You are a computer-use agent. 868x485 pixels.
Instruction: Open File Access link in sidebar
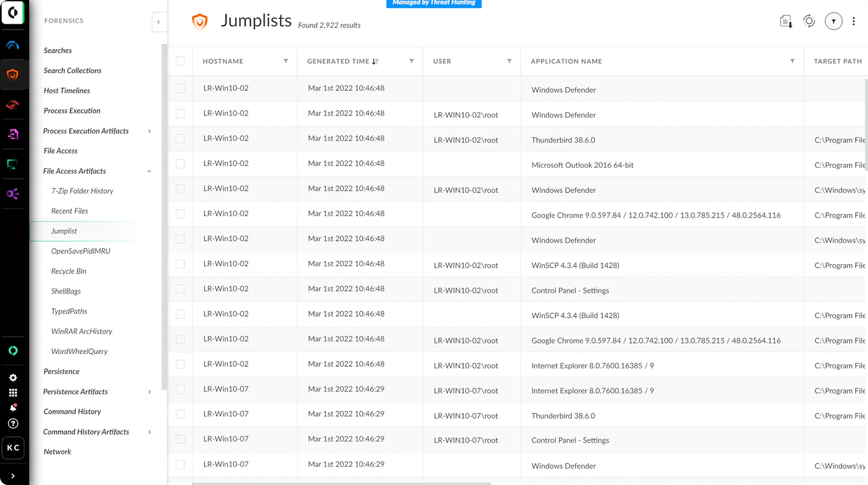[61, 151]
